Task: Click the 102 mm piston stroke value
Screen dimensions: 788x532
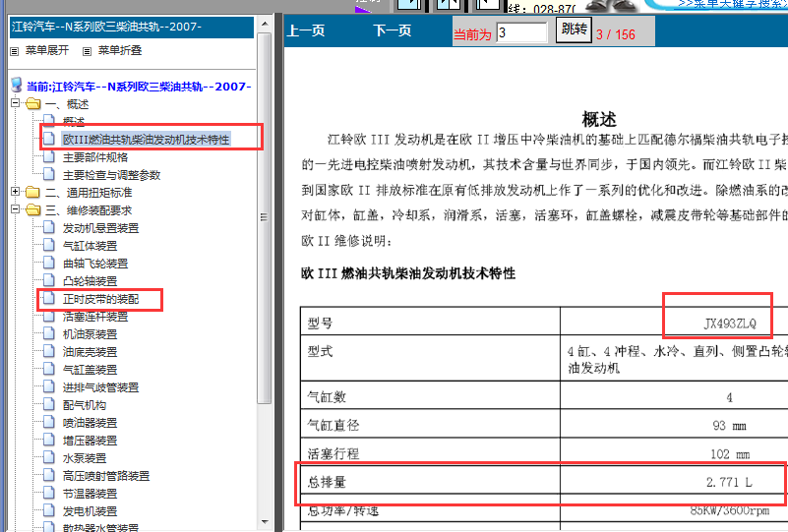Action: coord(730,454)
